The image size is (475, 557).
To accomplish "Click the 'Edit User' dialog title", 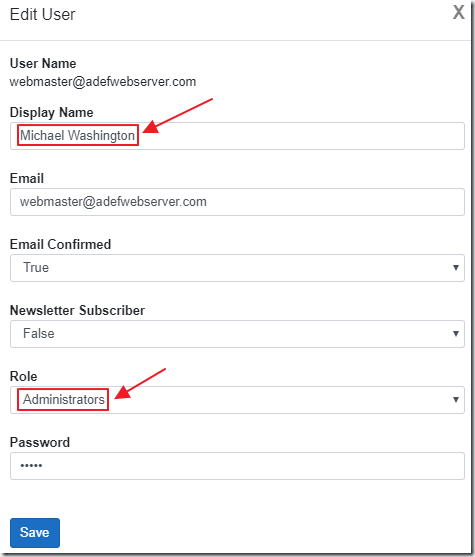I will coord(42,15).
